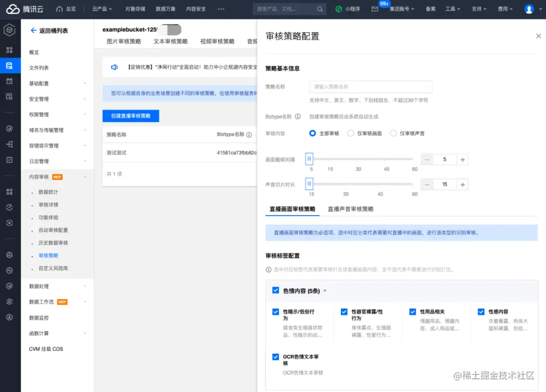The image size is (546, 392).
Task: Open 文件列表 in the sidebar
Action: (x=38, y=68)
